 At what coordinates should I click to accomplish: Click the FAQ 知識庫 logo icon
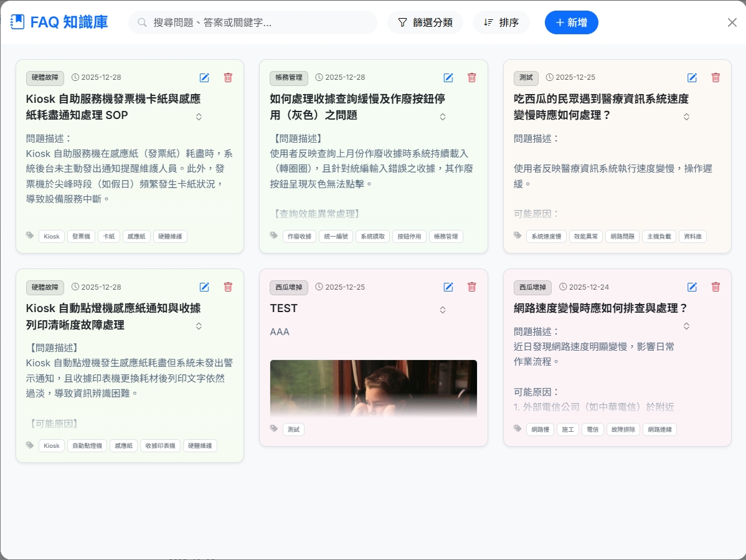pos(17,22)
